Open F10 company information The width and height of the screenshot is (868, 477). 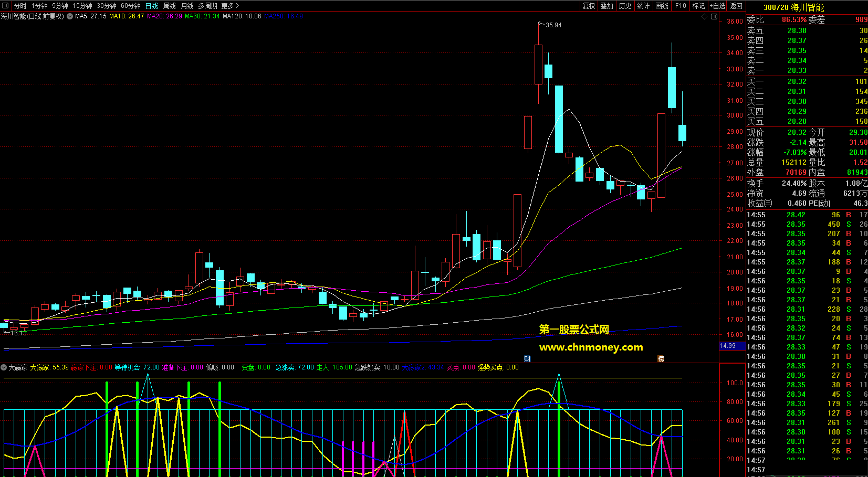point(681,6)
